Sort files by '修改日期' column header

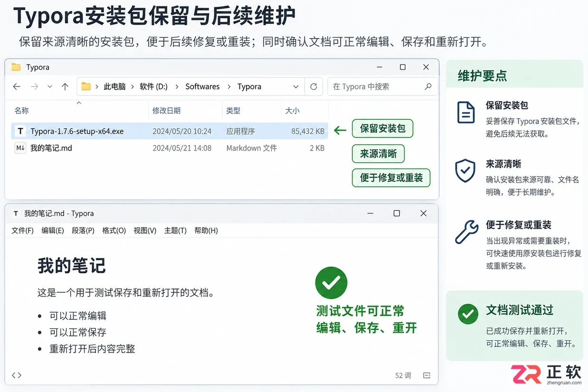(166, 110)
